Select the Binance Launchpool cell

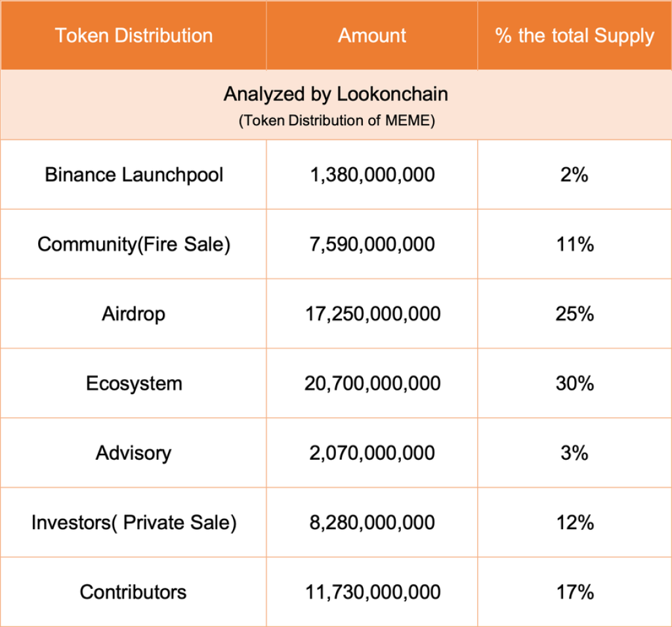(x=134, y=175)
